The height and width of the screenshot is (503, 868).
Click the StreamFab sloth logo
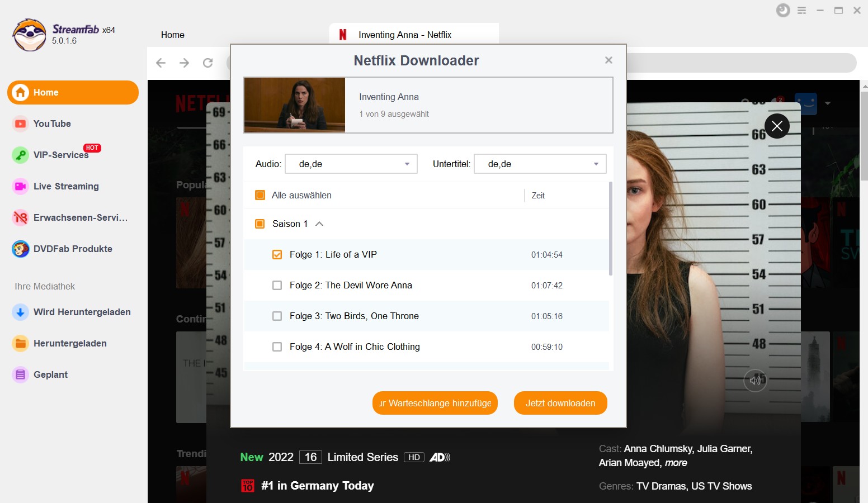(30, 35)
